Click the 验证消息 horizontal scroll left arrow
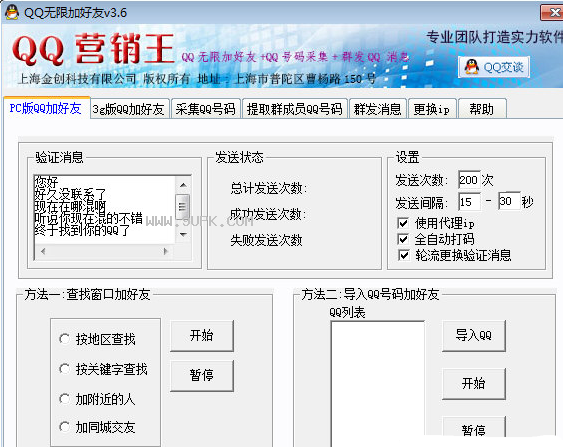Image resolution: width=563 pixels, height=447 pixels. tap(43, 251)
